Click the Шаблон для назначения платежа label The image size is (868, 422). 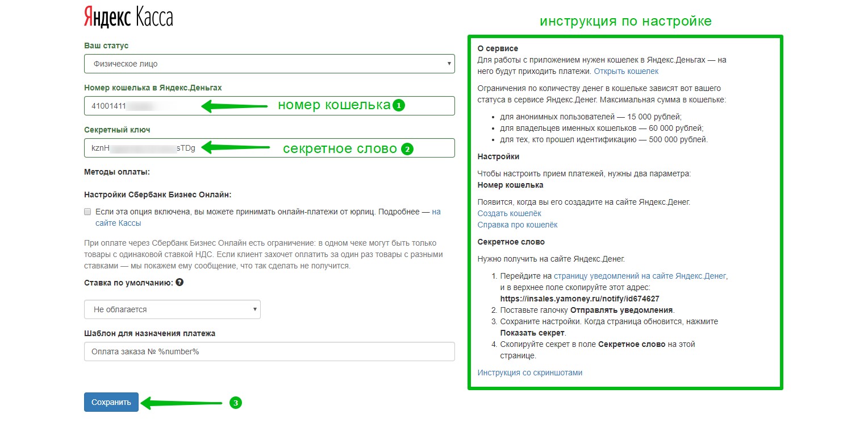(x=150, y=333)
